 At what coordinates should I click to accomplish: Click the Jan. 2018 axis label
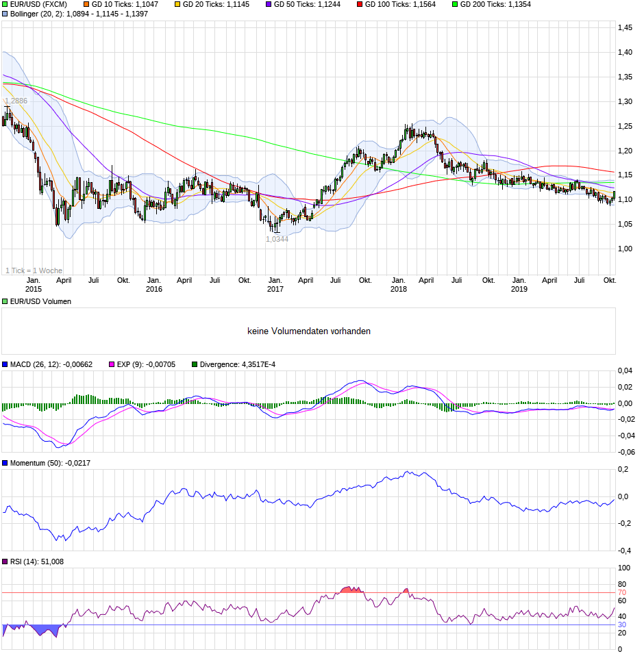pos(398,284)
